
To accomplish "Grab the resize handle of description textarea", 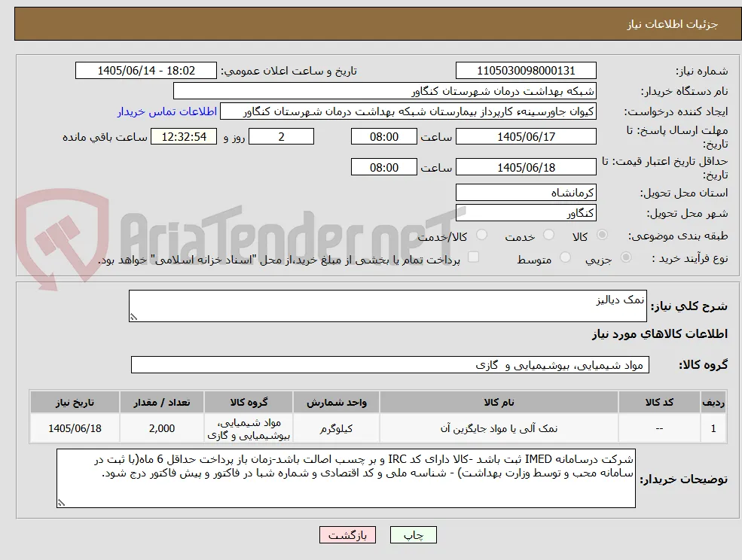I will [133, 318].
